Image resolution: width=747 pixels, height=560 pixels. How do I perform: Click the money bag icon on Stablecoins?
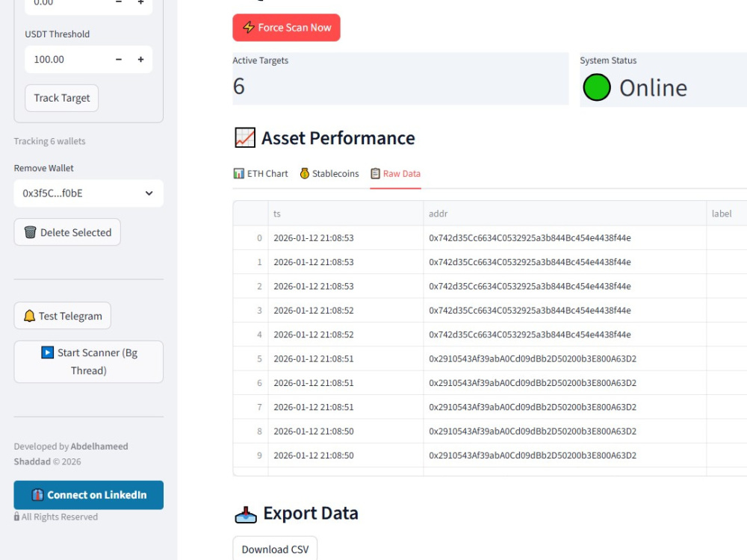(x=305, y=174)
